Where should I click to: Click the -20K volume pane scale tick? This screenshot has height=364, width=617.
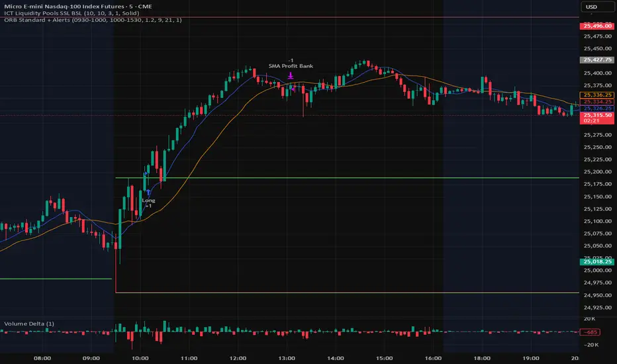coord(591,345)
